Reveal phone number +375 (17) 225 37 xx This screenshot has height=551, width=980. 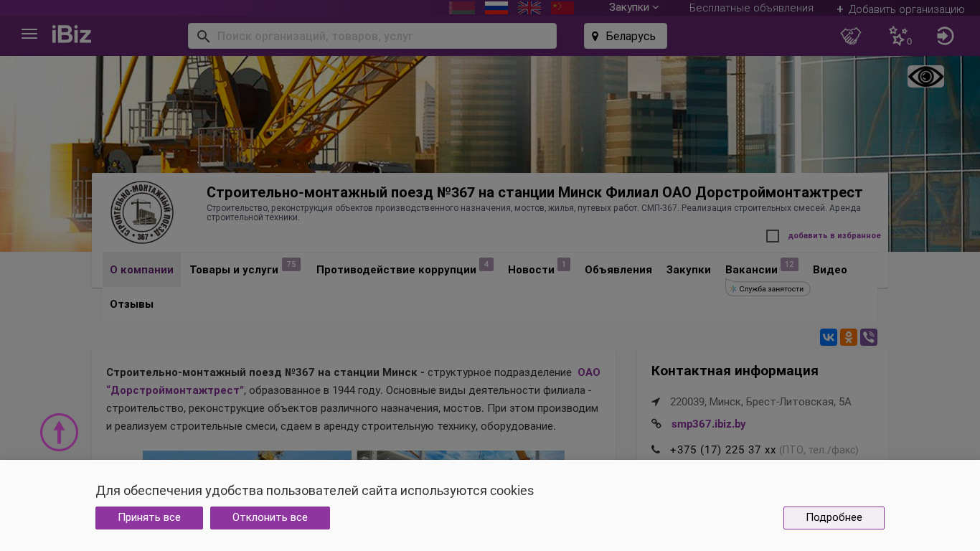pos(722,450)
